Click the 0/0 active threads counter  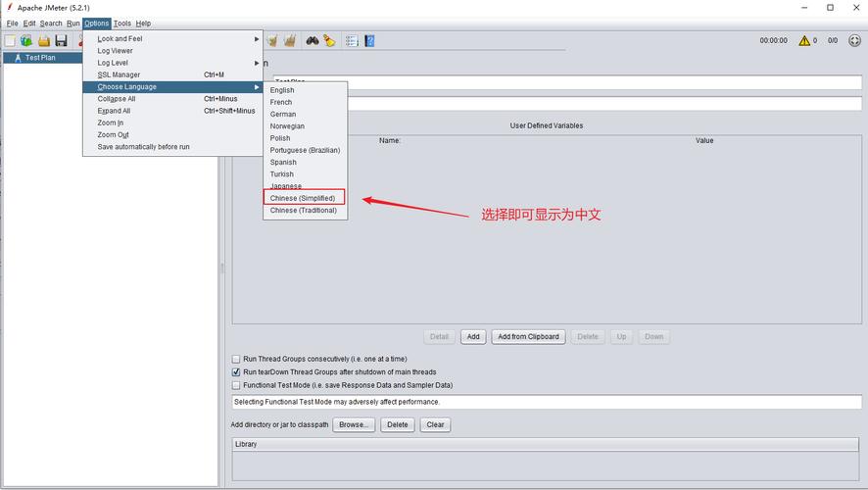833,40
